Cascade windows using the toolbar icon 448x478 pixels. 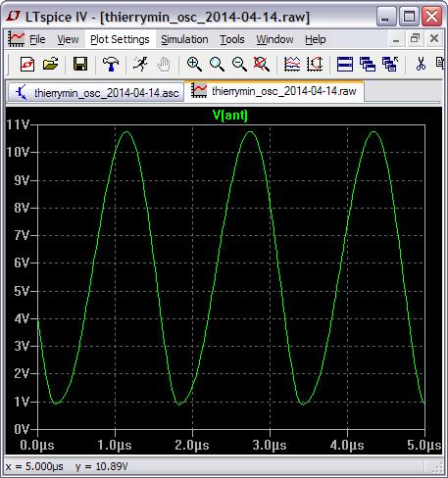point(368,64)
